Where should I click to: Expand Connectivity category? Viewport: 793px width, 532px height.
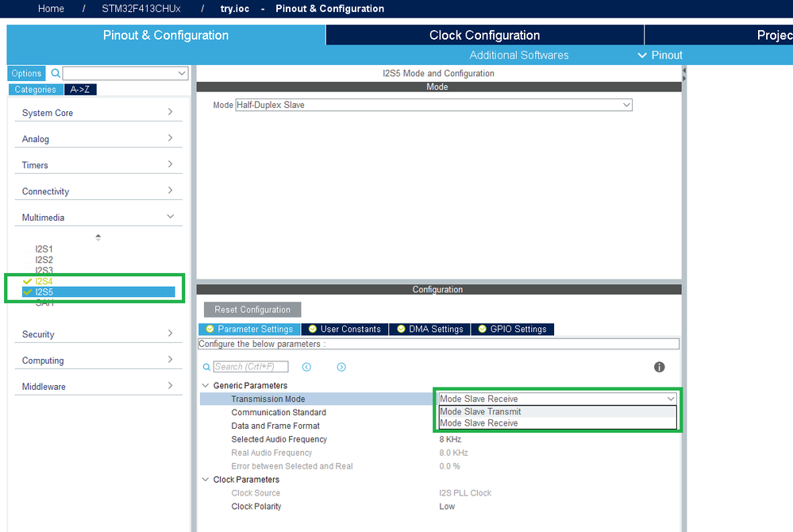(x=98, y=191)
